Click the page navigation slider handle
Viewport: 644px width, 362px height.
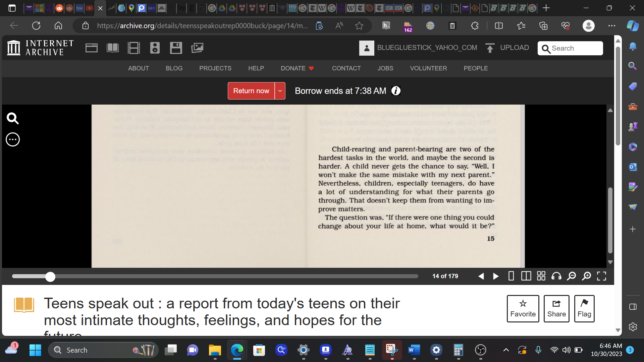tap(50, 277)
